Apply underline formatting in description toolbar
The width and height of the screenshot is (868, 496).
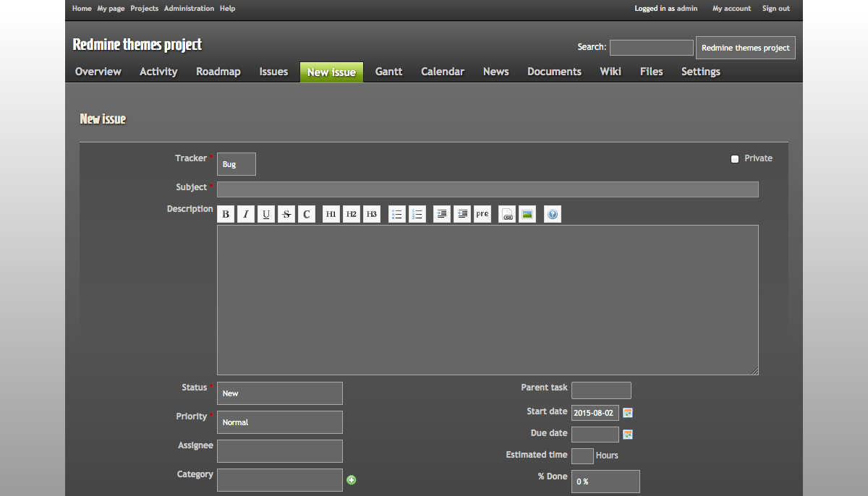(266, 214)
